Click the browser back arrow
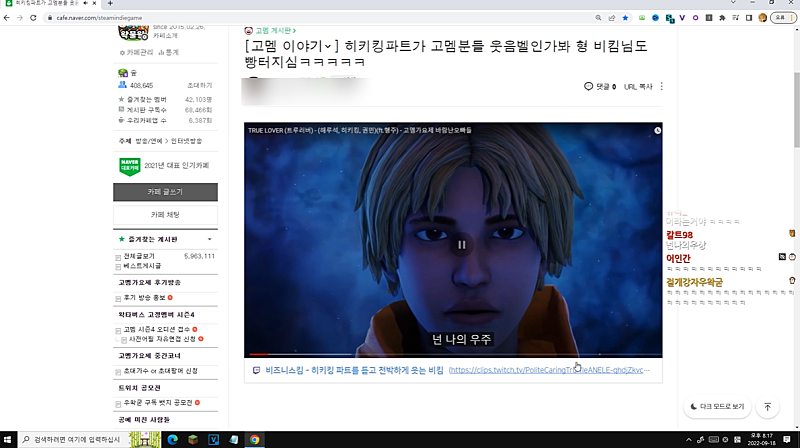The width and height of the screenshot is (800, 448). 6,18
